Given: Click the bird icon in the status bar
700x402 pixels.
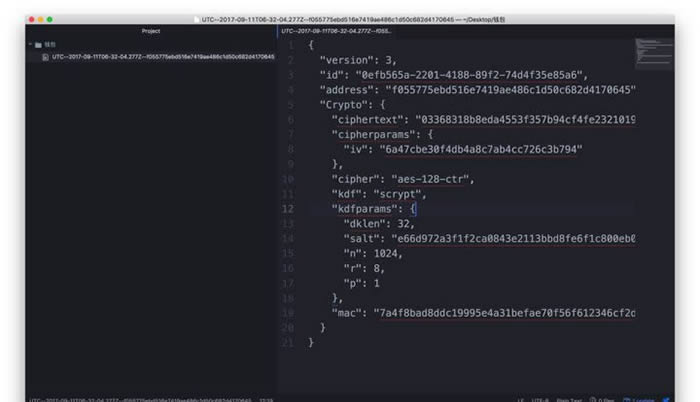Looking at the screenshot, I should [x=664, y=399].
